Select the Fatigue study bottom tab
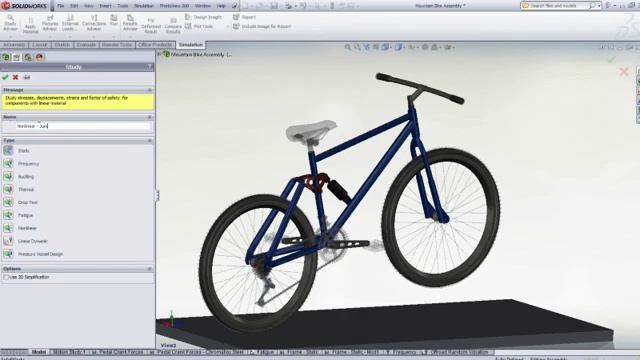This screenshot has width=640, height=360. pyautogui.click(x=262, y=352)
